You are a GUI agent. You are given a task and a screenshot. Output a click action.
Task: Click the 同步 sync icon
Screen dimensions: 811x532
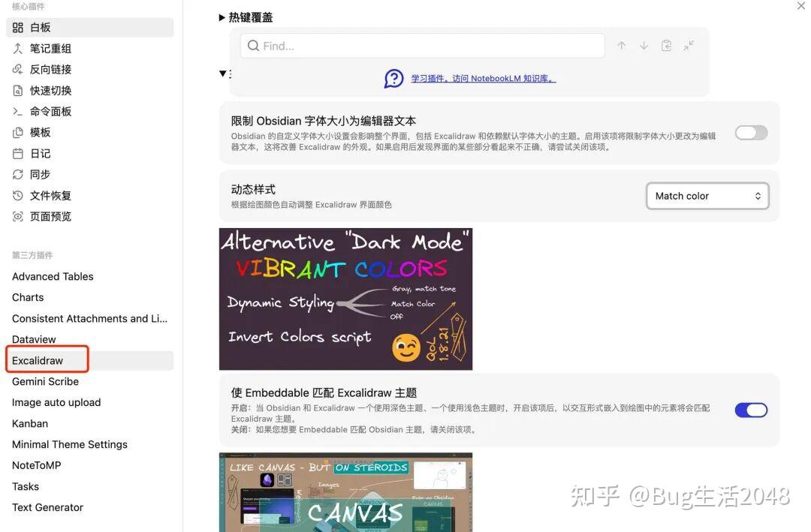pyautogui.click(x=17, y=175)
